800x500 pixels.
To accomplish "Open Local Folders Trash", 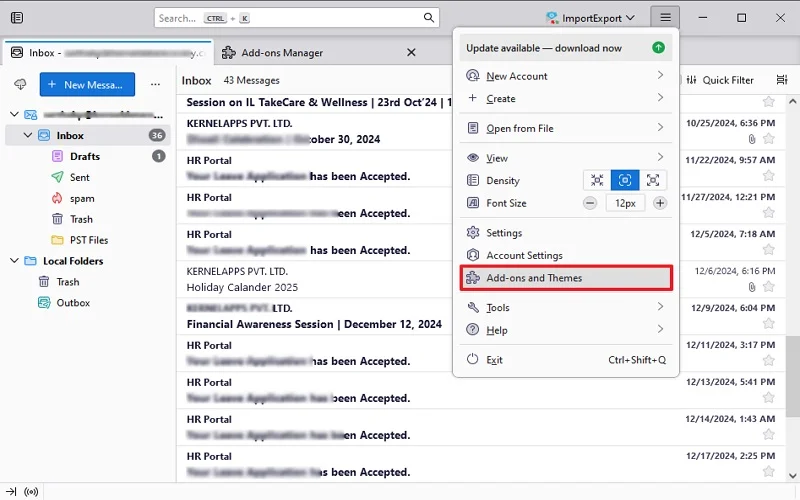I will click(88, 282).
